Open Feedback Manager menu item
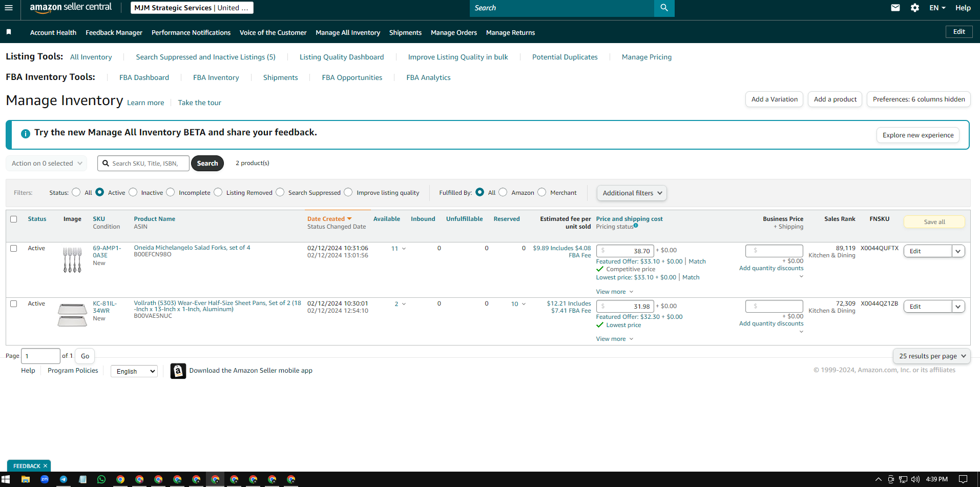This screenshot has height=487, width=980. tap(114, 32)
